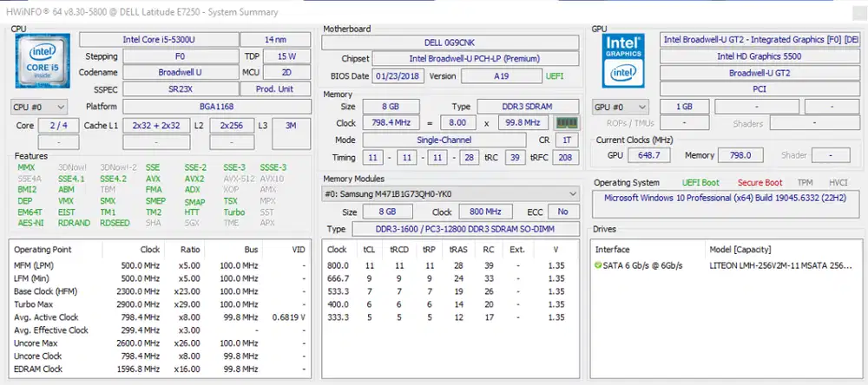Image resolution: width=868 pixels, height=385 pixels.
Task: Click the DELL 0G9CNK motherboard field
Action: (x=450, y=42)
